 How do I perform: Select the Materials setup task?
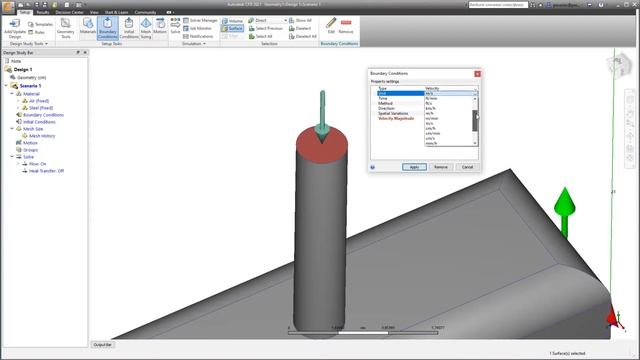click(88, 26)
